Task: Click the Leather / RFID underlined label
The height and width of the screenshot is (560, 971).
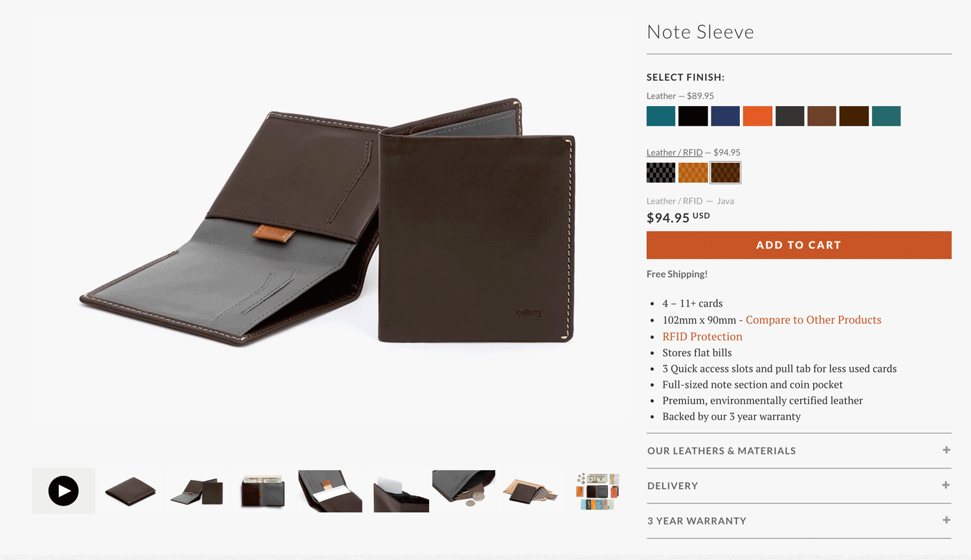Action: tap(674, 152)
